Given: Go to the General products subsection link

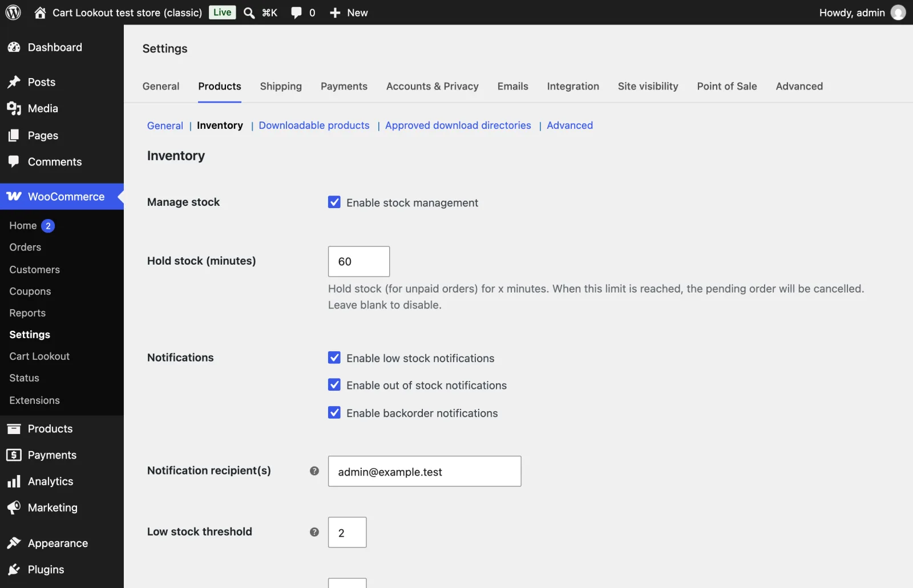Looking at the screenshot, I should tap(165, 125).
